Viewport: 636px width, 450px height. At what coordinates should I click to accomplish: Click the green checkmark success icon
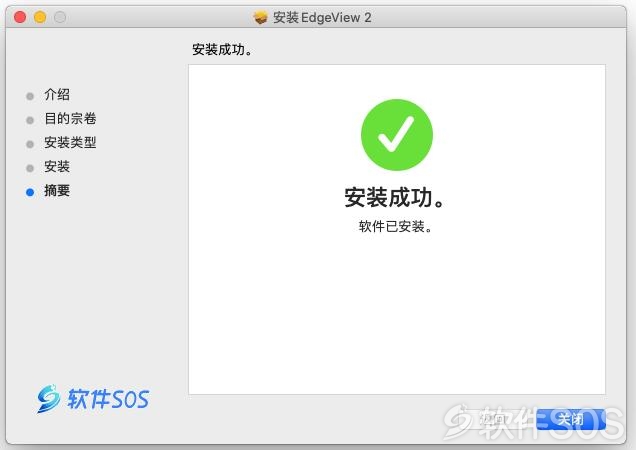click(397, 135)
